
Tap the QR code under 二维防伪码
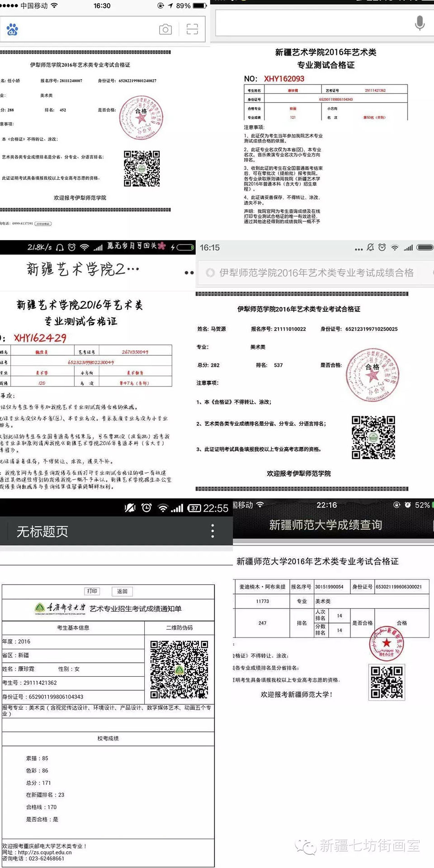pyautogui.click(x=179, y=670)
